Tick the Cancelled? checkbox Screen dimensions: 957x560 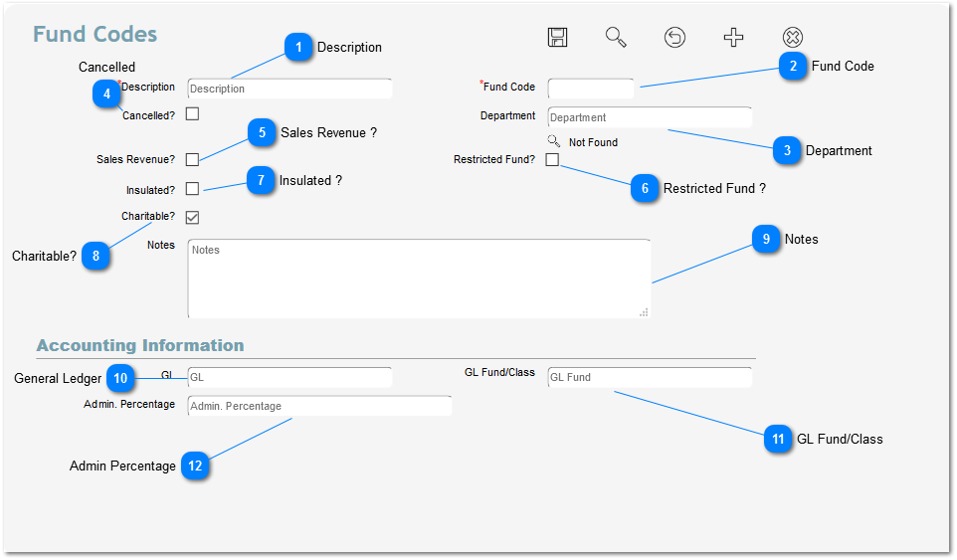(192, 114)
